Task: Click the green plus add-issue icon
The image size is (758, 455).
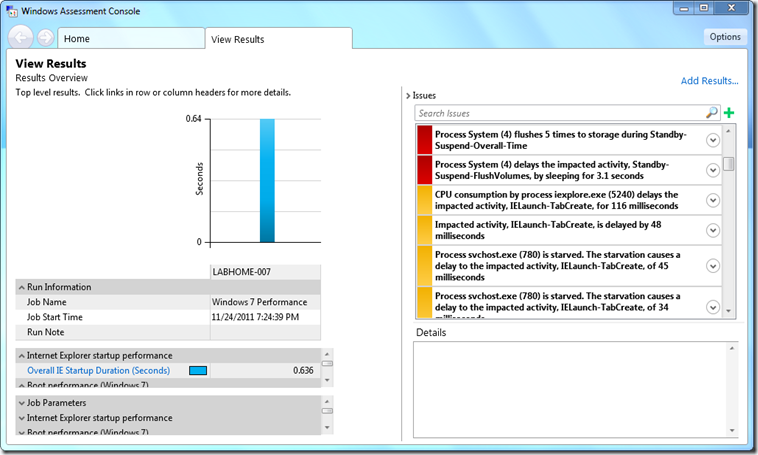Action: tap(729, 113)
